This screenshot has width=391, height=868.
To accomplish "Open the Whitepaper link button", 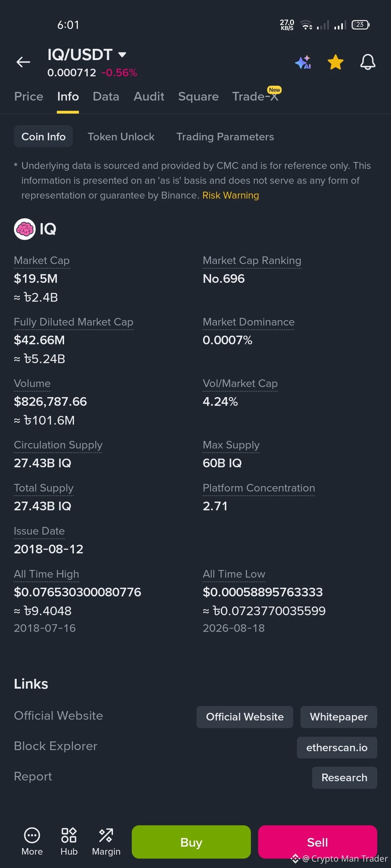I will [339, 717].
